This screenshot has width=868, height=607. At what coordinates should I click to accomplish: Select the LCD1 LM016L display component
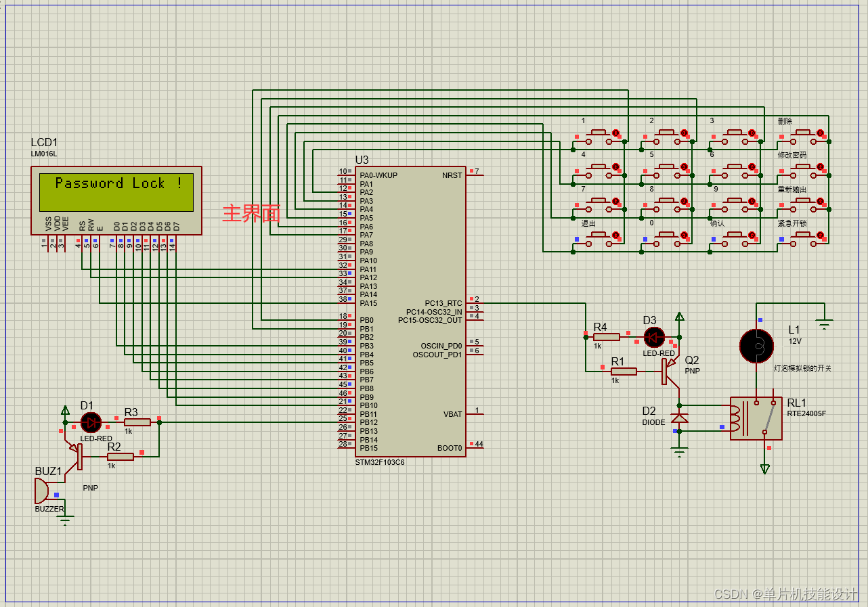coord(116,200)
